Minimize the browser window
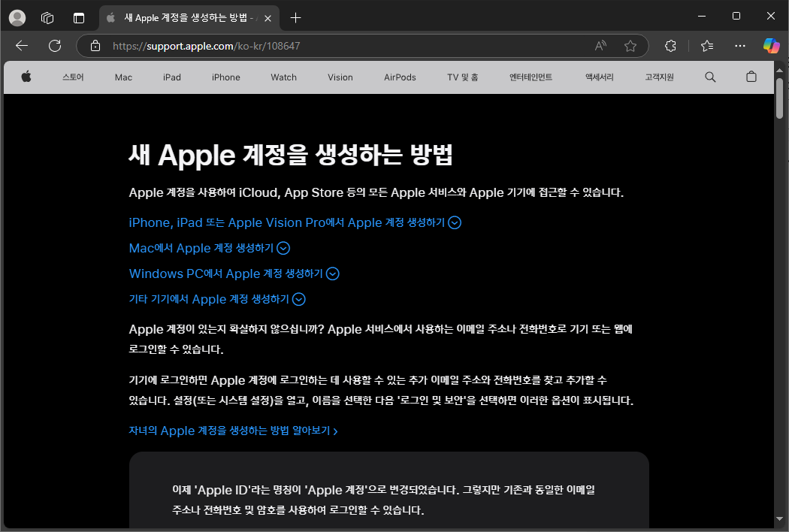Image resolution: width=789 pixels, height=532 pixels. pyautogui.click(x=702, y=16)
